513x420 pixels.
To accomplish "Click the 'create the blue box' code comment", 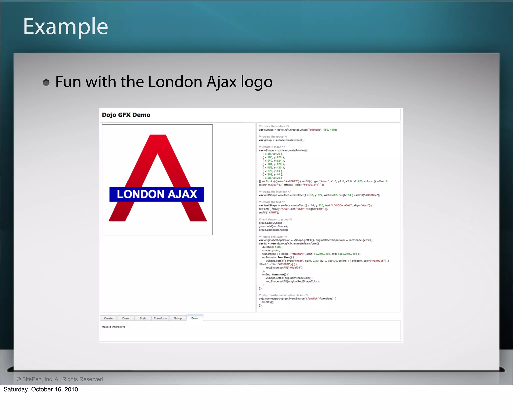I will tap(275, 192).
